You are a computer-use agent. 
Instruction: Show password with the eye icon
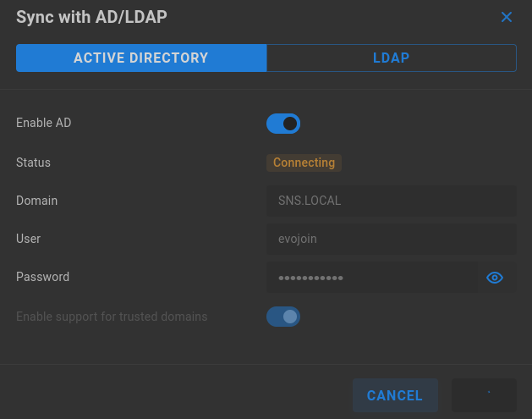pyautogui.click(x=494, y=278)
